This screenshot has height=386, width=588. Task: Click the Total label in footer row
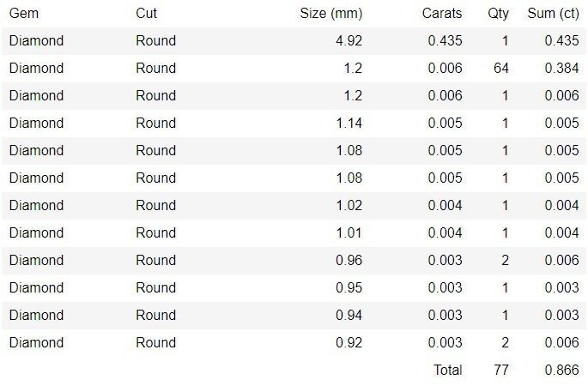coord(448,371)
